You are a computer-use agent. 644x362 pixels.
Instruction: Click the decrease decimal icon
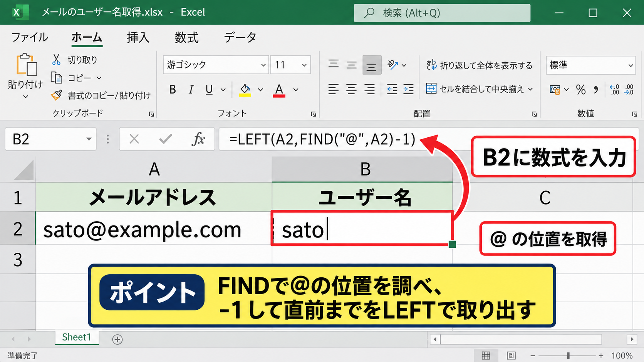pyautogui.click(x=629, y=89)
